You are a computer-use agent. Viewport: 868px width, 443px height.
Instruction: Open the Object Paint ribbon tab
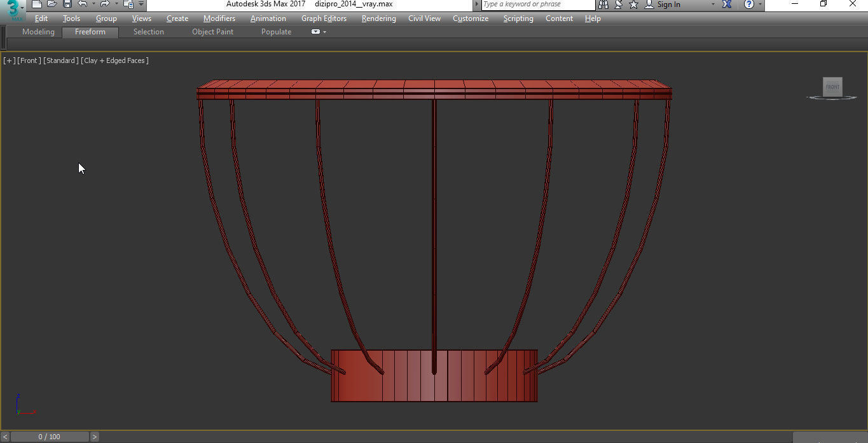[212, 32]
